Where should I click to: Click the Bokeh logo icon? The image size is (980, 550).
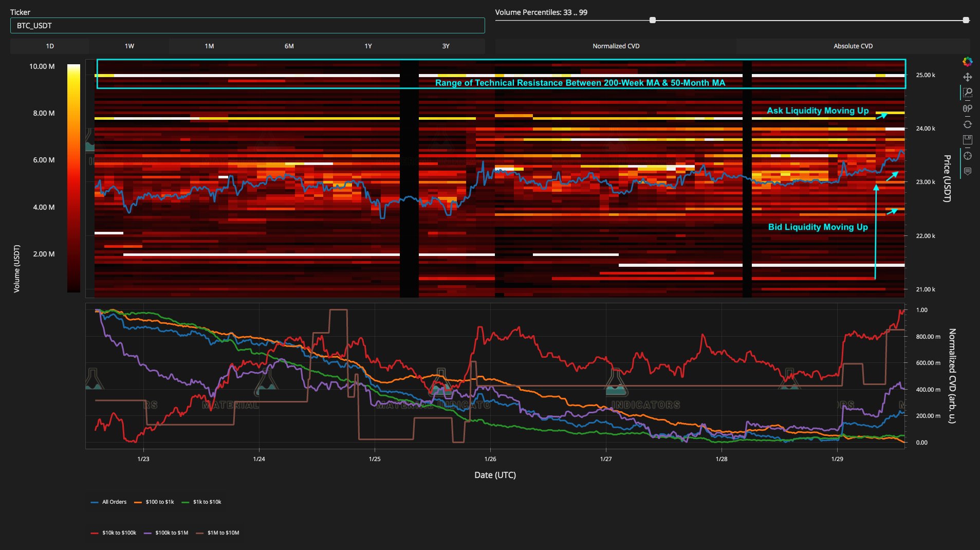tap(967, 62)
